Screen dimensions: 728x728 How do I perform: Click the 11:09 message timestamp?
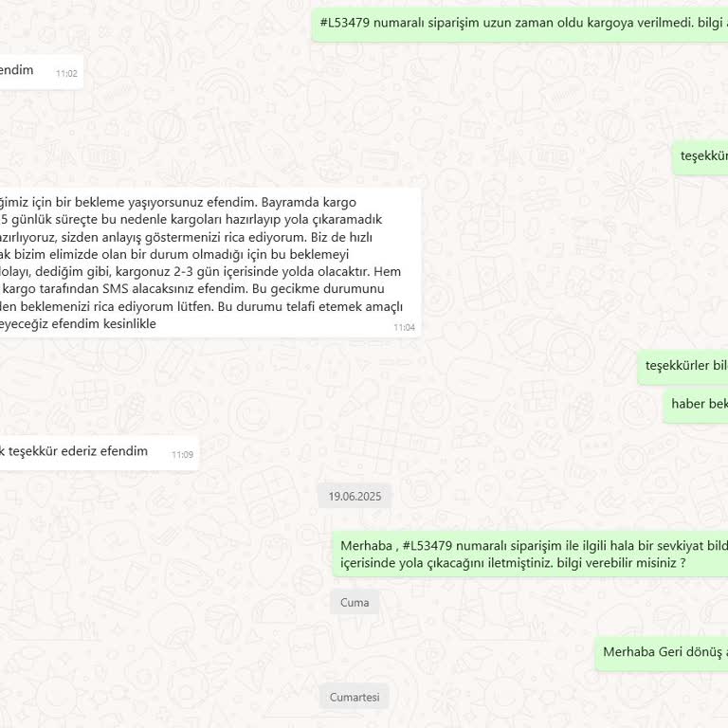[x=182, y=455]
